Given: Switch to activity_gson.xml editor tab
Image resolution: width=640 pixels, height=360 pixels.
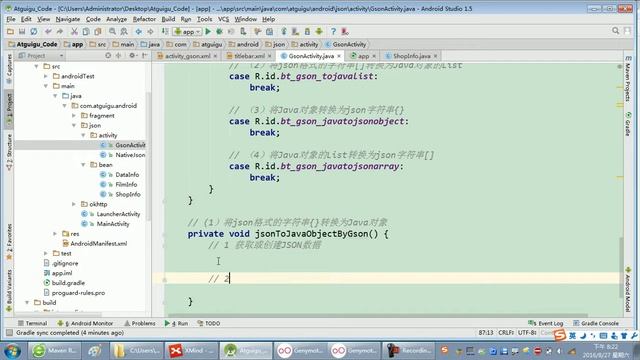Looking at the screenshot, I should (187, 56).
